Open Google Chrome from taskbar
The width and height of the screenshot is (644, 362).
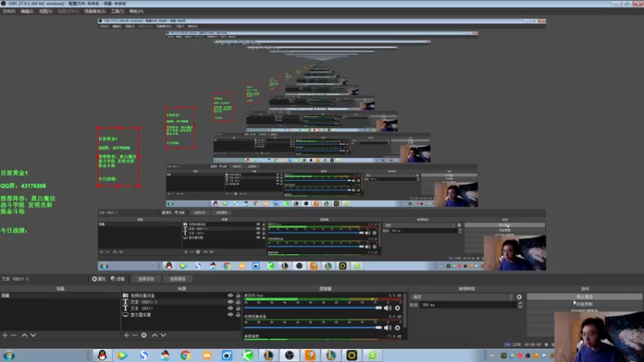tap(185, 355)
